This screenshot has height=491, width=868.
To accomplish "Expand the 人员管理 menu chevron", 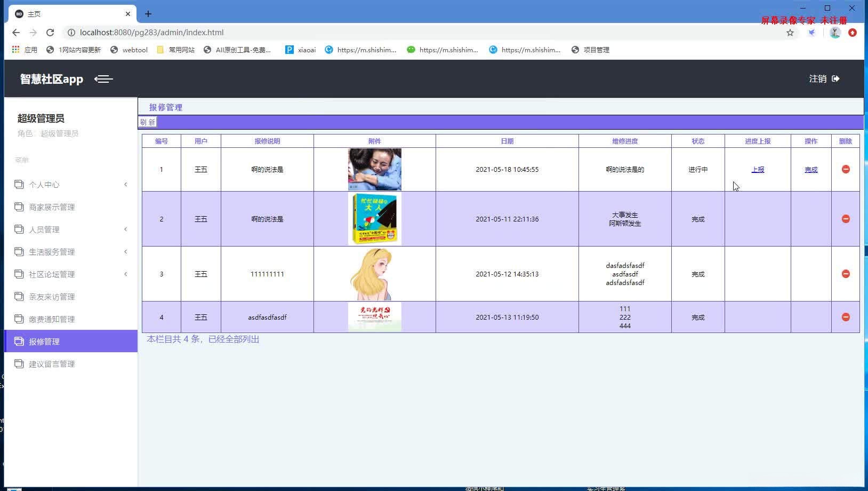I will pos(126,229).
